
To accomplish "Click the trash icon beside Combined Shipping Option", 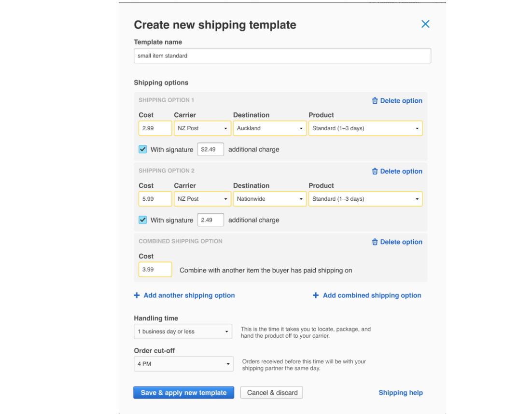I will click(x=375, y=242).
